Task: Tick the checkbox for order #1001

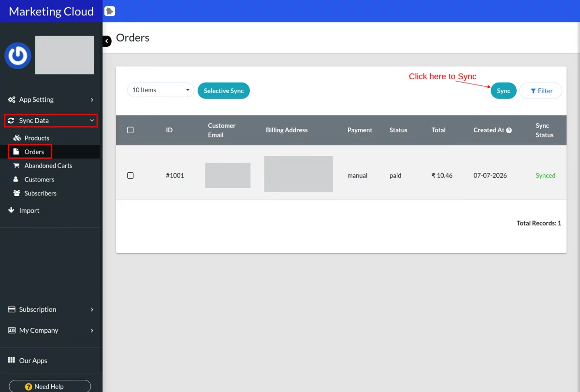Action: (130, 175)
